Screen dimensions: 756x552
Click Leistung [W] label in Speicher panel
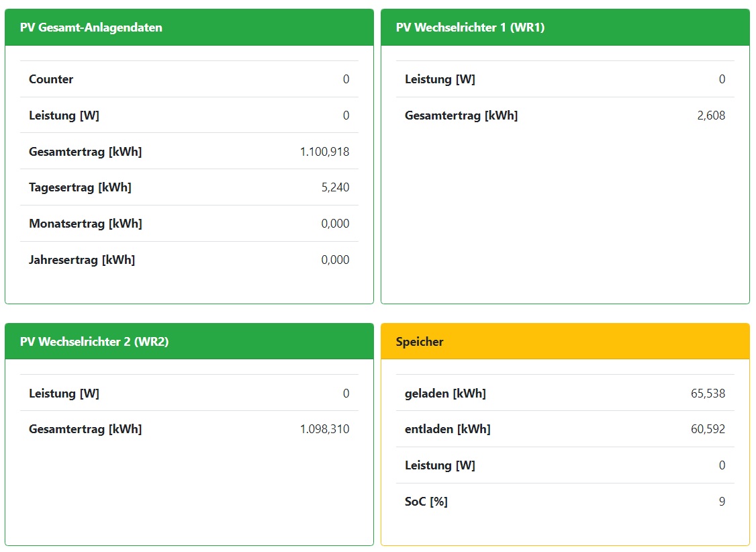click(440, 465)
